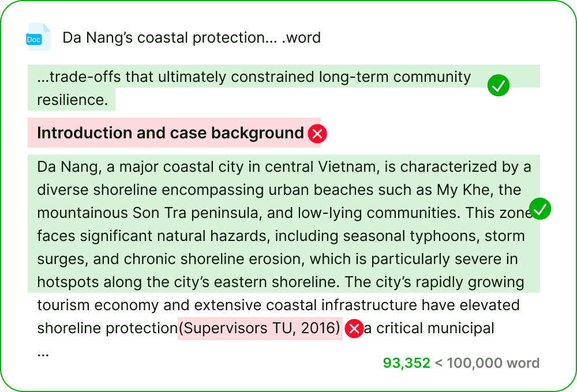Click the '< 100,000 word' limit label
Image resolution: width=577 pixels, height=392 pixels.
(x=487, y=363)
